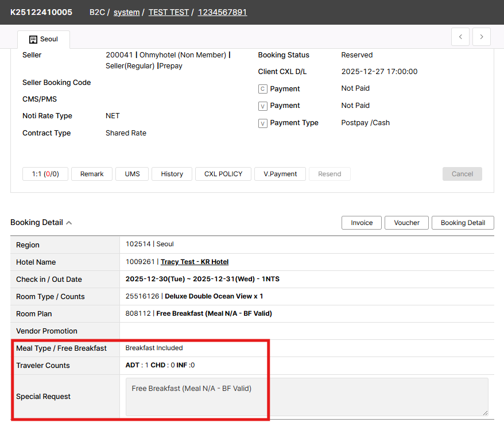Collapse the Booking Detail section chevron
This screenshot has width=504, height=438.
(69, 223)
